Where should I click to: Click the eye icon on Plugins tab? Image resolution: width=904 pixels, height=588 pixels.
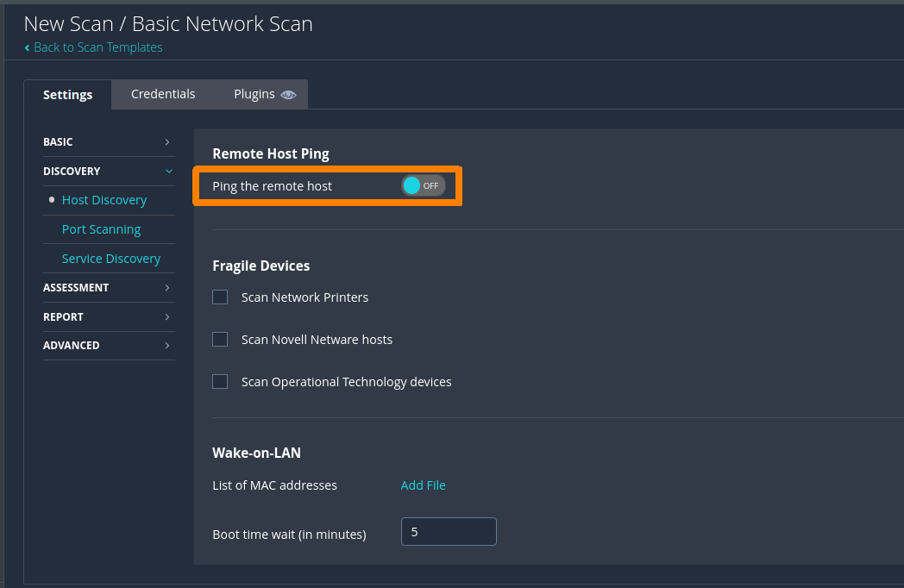(x=288, y=95)
